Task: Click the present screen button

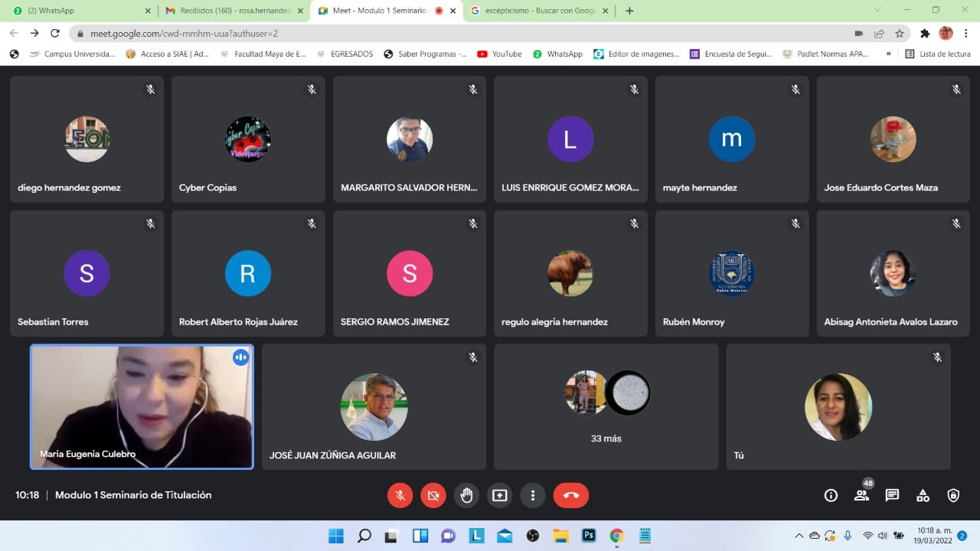Action: 499,495
